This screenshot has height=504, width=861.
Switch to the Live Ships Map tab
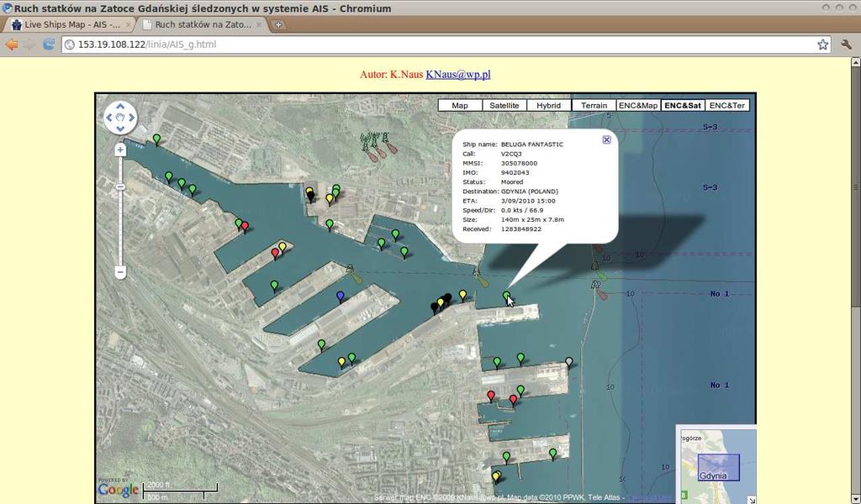pyautogui.click(x=69, y=24)
